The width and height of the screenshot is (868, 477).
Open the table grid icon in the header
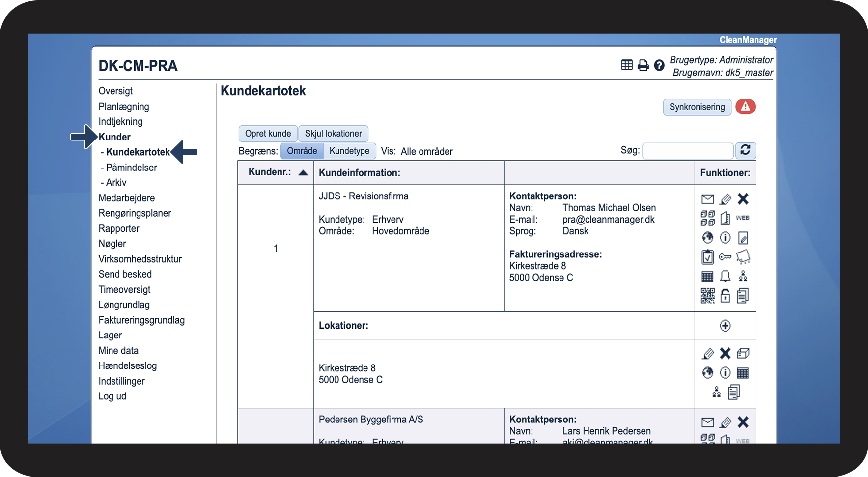pos(627,65)
